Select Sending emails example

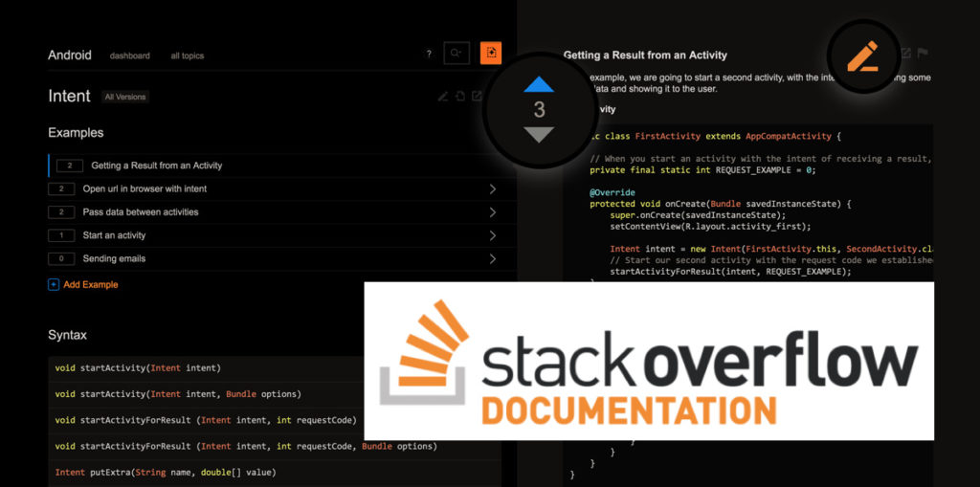(x=115, y=259)
